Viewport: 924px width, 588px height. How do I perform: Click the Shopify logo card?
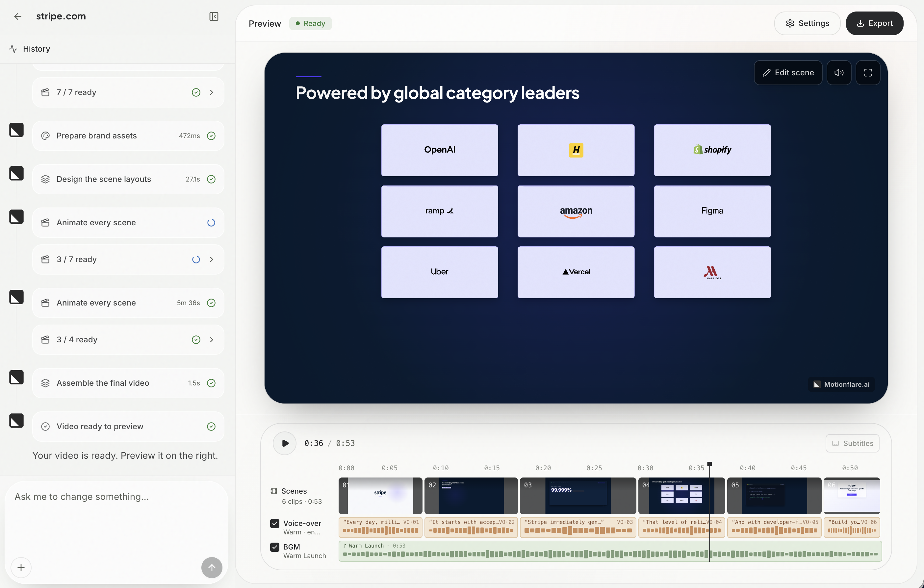point(712,150)
